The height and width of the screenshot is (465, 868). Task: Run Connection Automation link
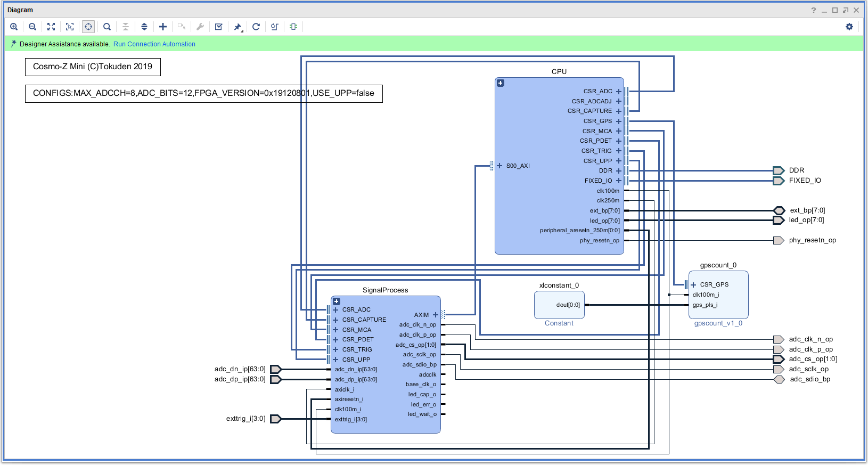(x=154, y=44)
